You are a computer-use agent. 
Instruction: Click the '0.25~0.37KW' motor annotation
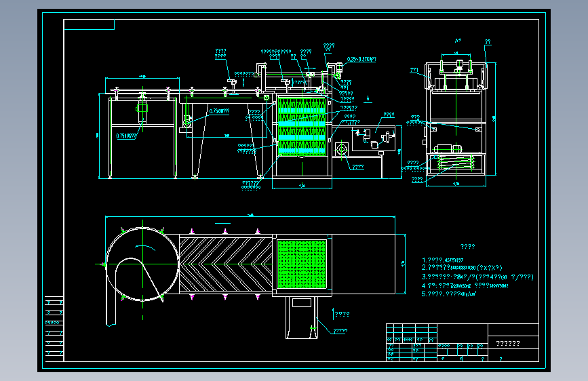coord(361,59)
